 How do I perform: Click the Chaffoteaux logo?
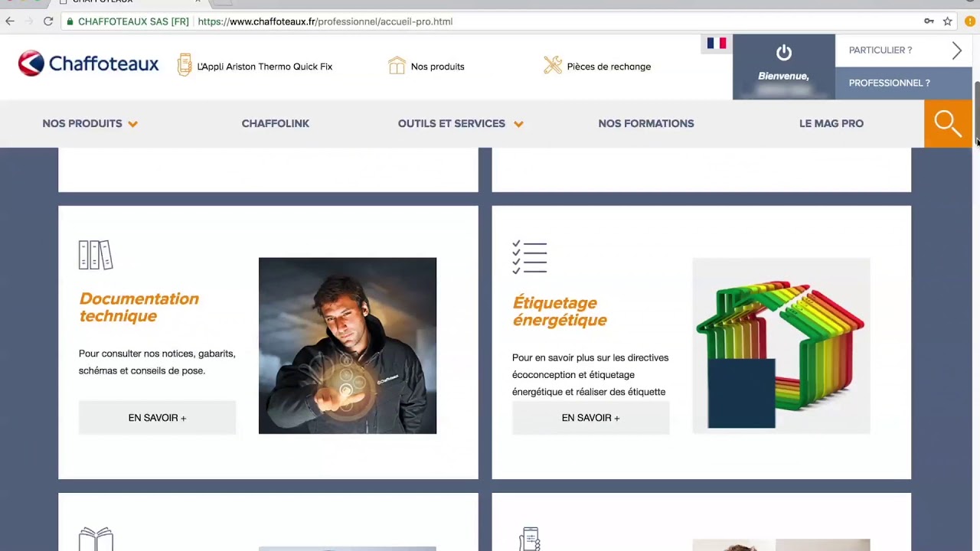pyautogui.click(x=88, y=64)
